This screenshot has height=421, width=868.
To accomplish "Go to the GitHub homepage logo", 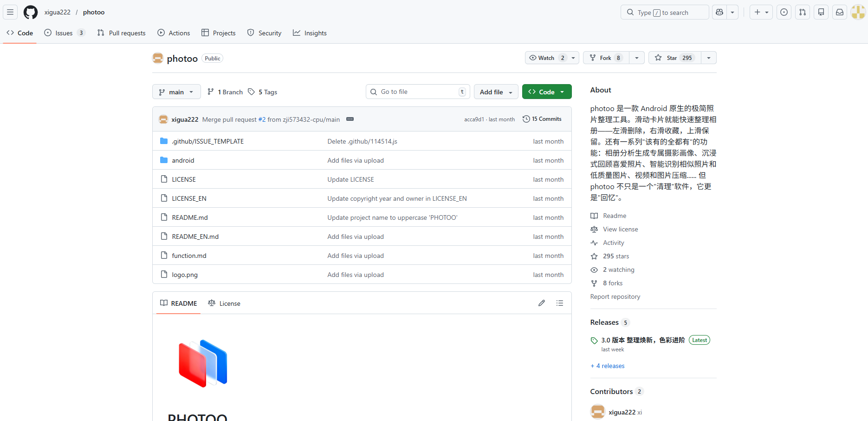I will pos(31,12).
